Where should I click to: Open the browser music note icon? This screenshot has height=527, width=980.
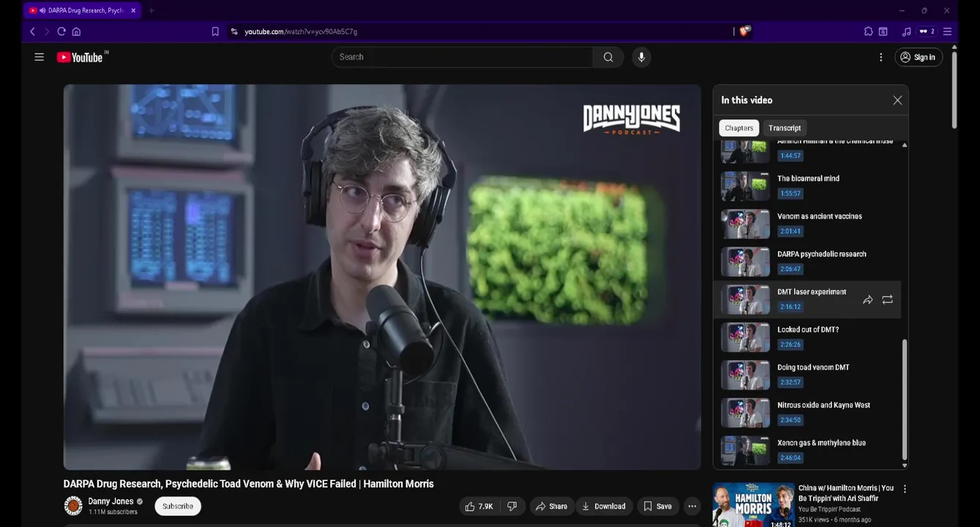pos(907,31)
